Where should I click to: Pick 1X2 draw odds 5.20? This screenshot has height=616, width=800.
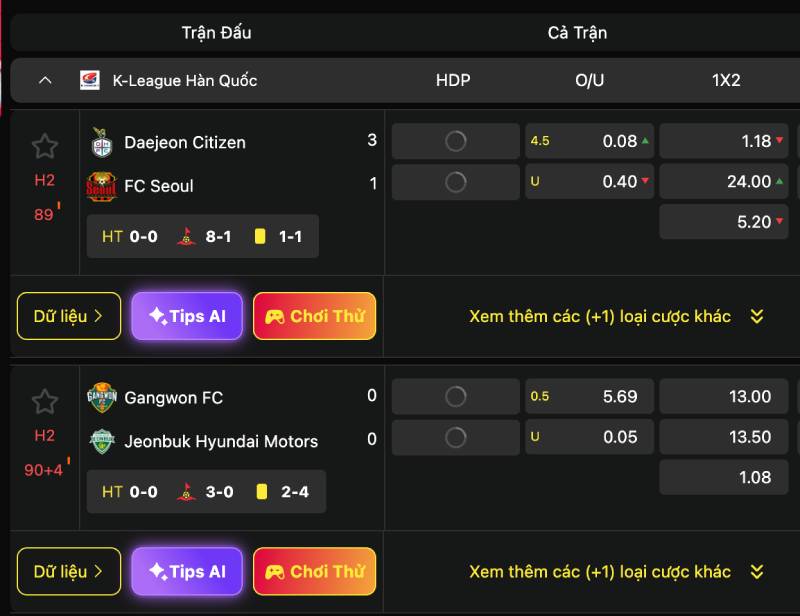(723, 222)
